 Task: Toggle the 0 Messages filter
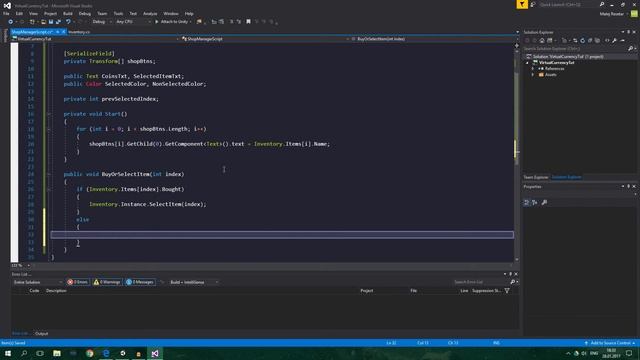point(140,282)
